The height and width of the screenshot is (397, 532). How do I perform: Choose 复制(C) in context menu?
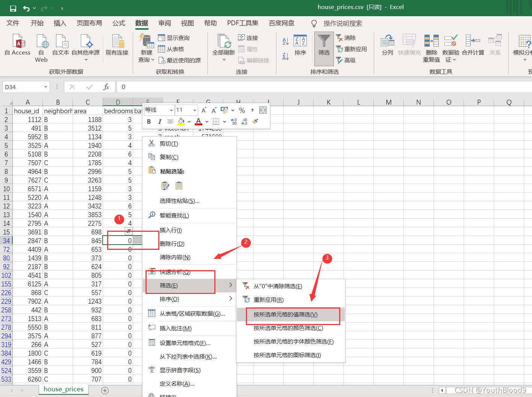tap(189, 157)
